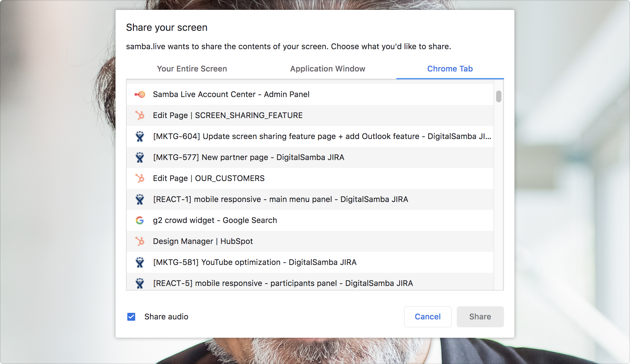Click the JIRA icon beside REACT-5 row
630x364 pixels.
(x=140, y=283)
